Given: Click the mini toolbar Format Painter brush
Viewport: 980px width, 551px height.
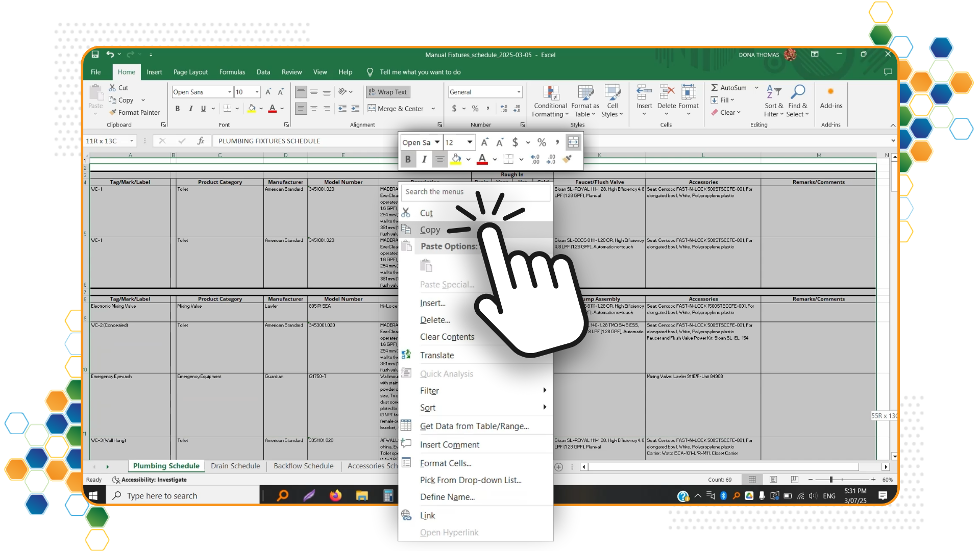Looking at the screenshot, I should tap(567, 159).
